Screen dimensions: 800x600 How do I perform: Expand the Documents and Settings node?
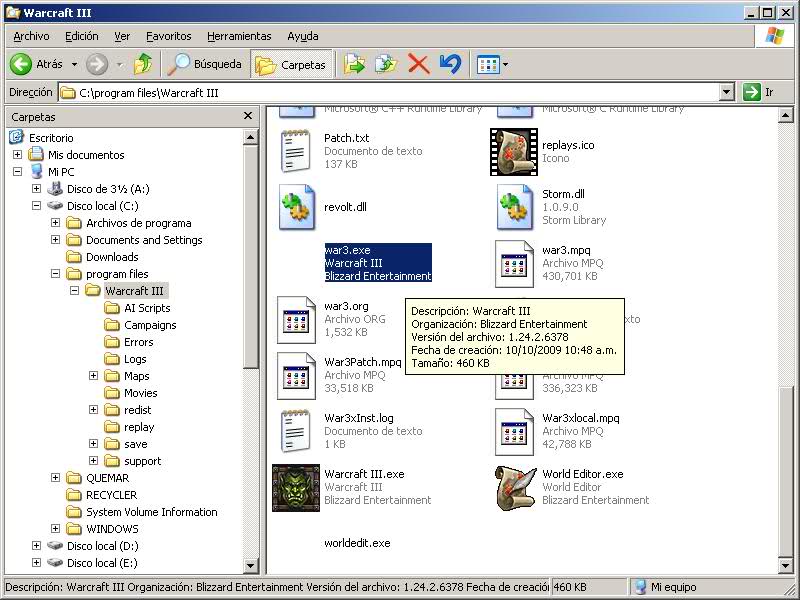(x=56, y=240)
